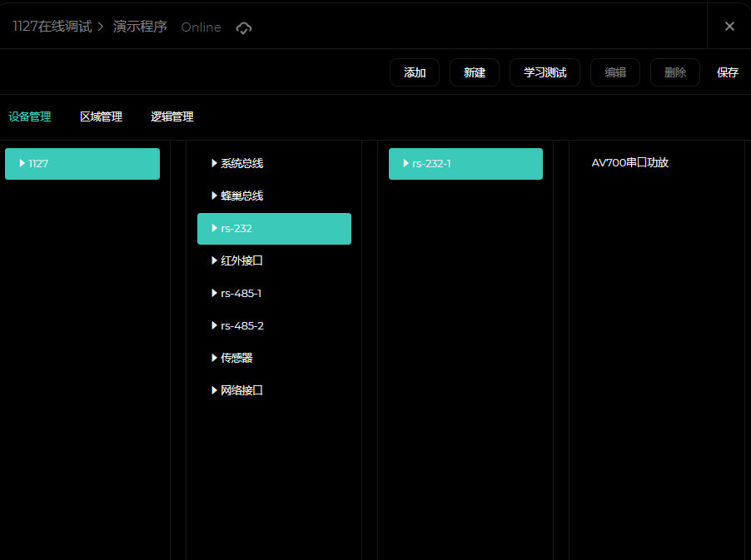Viewport: 751px width, 560px height.
Task: Open the 逻辑管理 tab
Action: 172,116
